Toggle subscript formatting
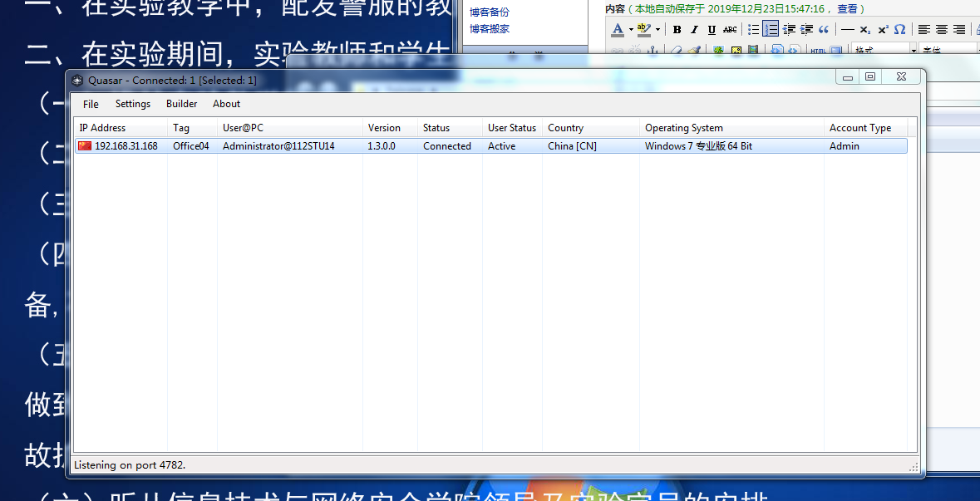The image size is (980, 501). [x=865, y=29]
